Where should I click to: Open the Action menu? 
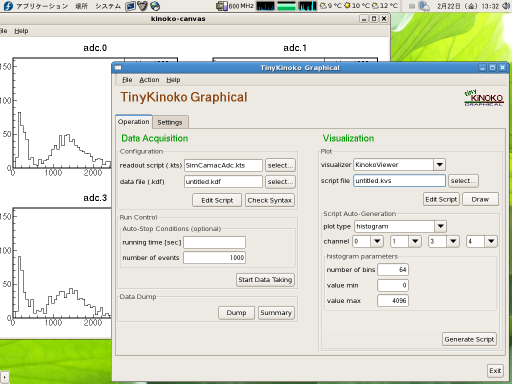tap(149, 80)
